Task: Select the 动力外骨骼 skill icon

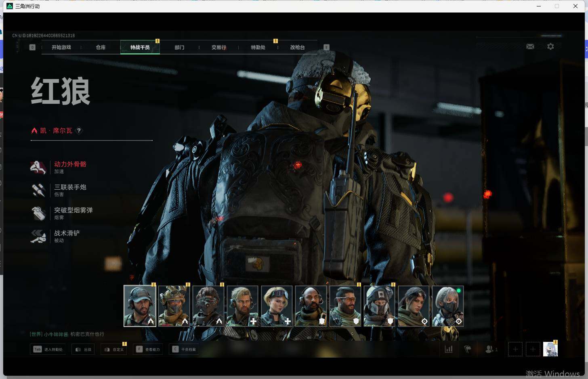Action: pos(38,167)
